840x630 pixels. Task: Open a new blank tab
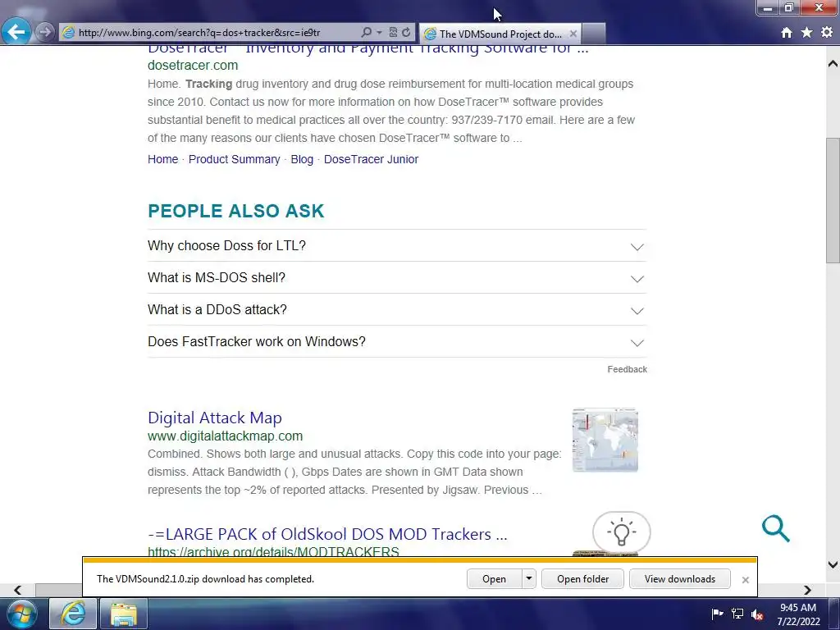pos(594,34)
